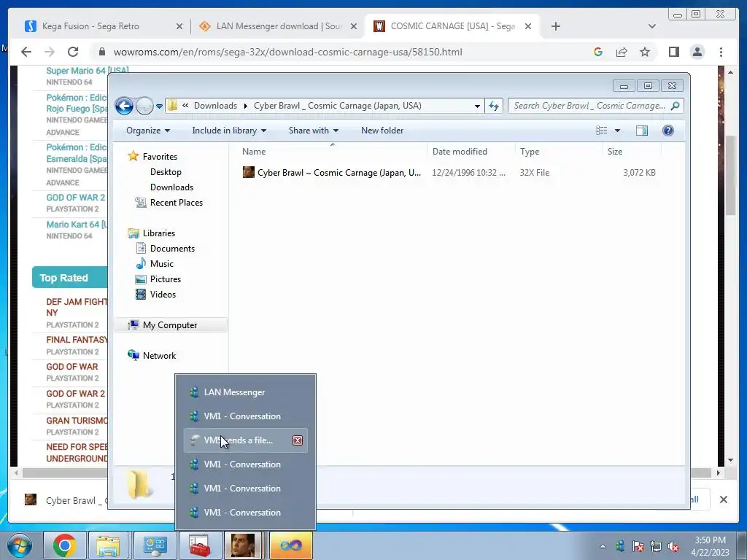747x560 pixels.
Task: Select the first VM1 - Conversation entry
Action: click(x=245, y=416)
